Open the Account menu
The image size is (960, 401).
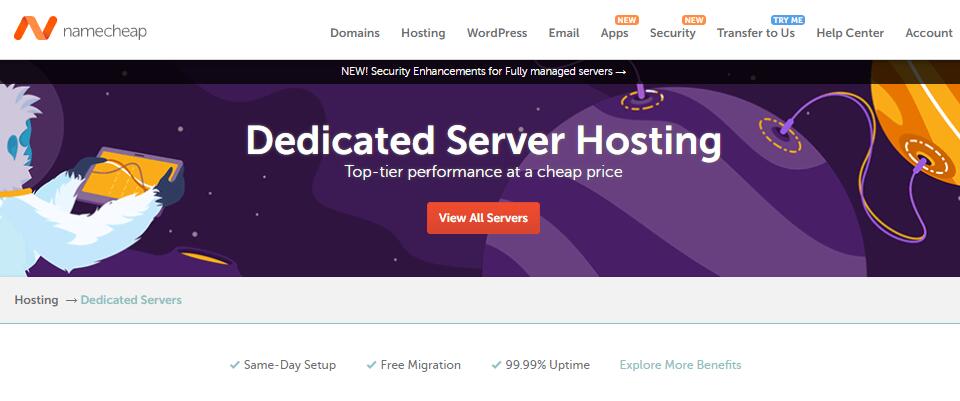click(929, 33)
